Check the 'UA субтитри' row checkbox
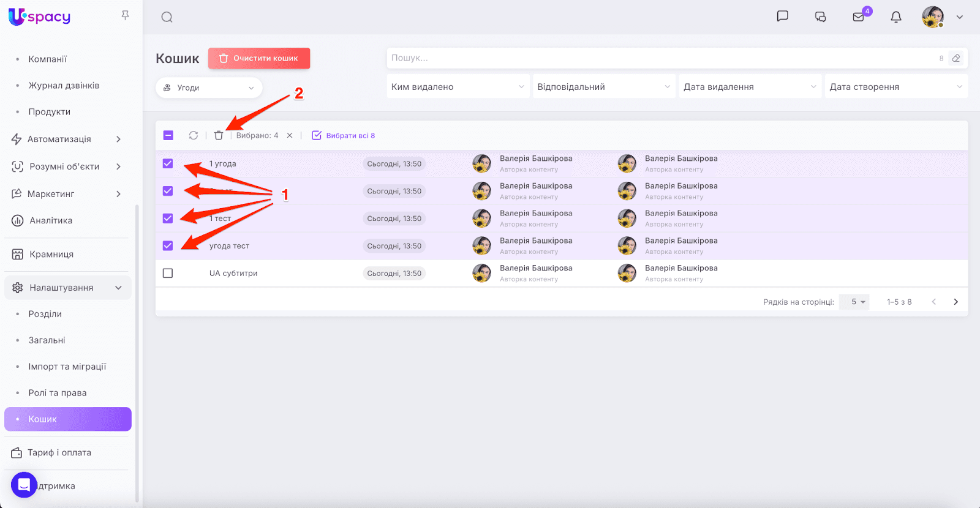Image resolution: width=980 pixels, height=508 pixels. (x=168, y=273)
